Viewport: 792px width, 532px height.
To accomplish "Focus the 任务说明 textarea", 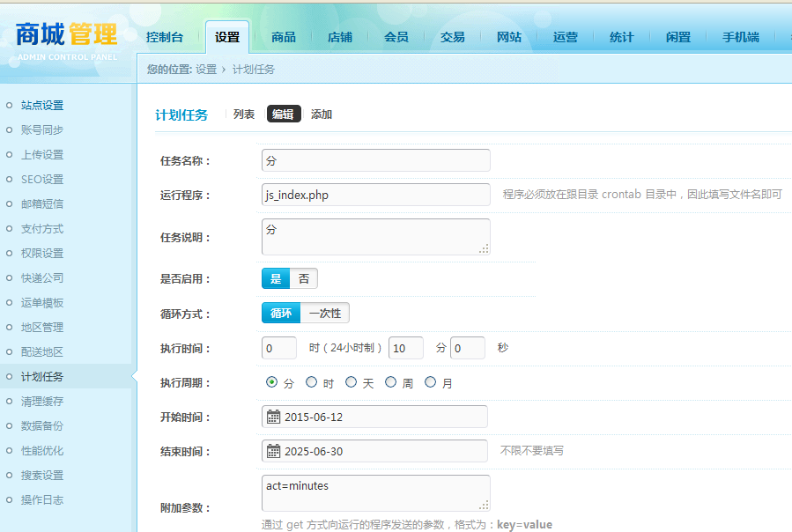I will (x=376, y=236).
